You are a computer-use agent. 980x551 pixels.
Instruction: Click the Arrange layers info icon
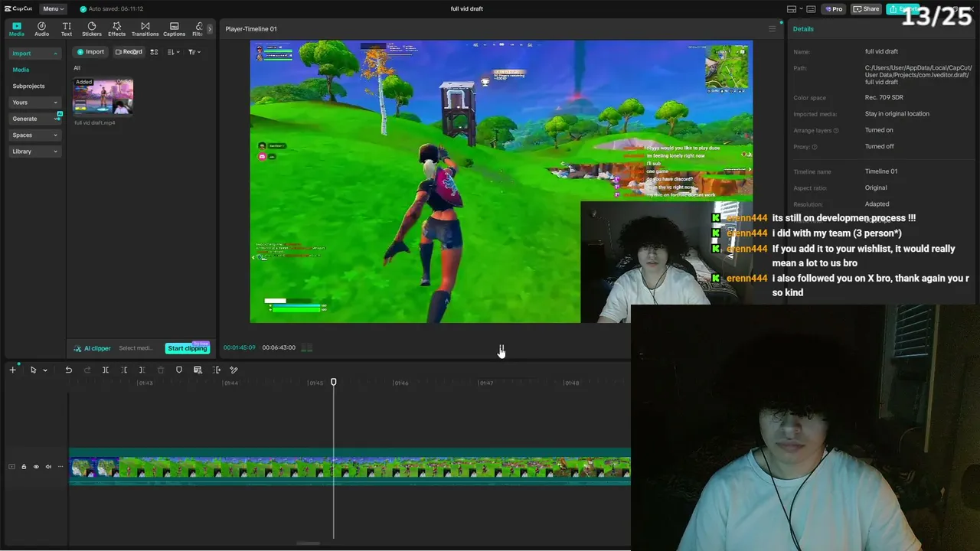836,131
